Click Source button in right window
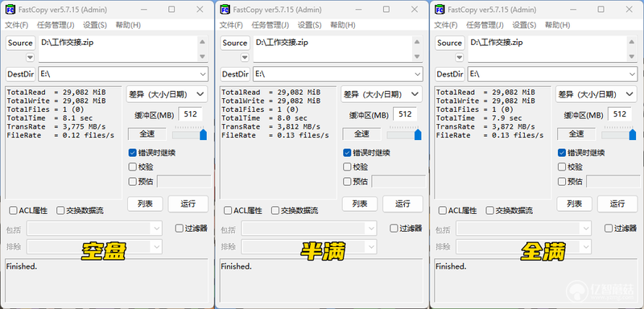The height and width of the screenshot is (309, 644). 450,43
